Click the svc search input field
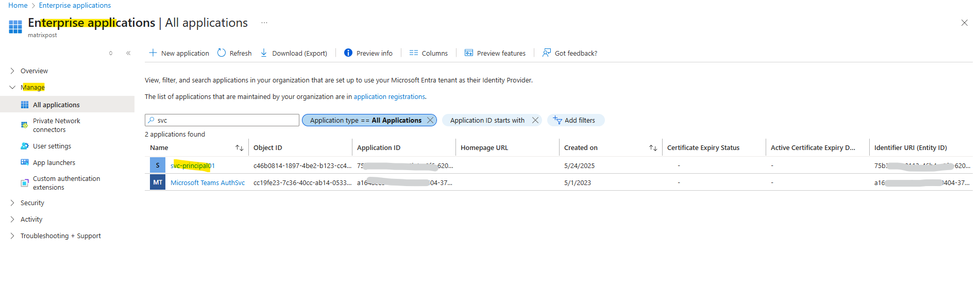 pos(222,120)
